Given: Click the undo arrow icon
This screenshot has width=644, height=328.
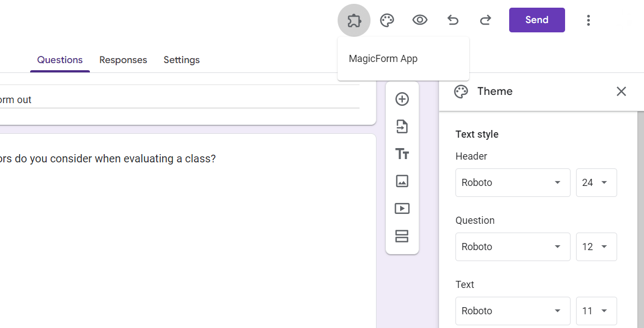Looking at the screenshot, I should [453, 20].
